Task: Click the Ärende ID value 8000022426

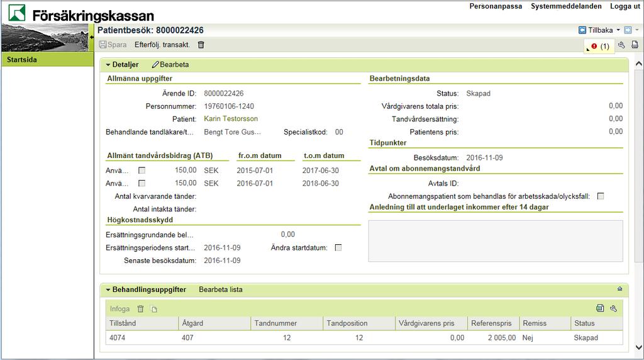Action: point(224,93)
